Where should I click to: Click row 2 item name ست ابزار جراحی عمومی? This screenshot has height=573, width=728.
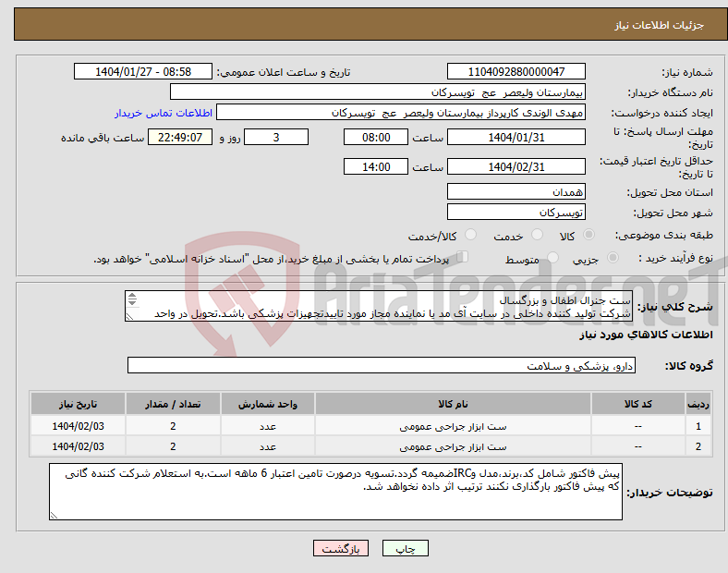pos(453,446)
